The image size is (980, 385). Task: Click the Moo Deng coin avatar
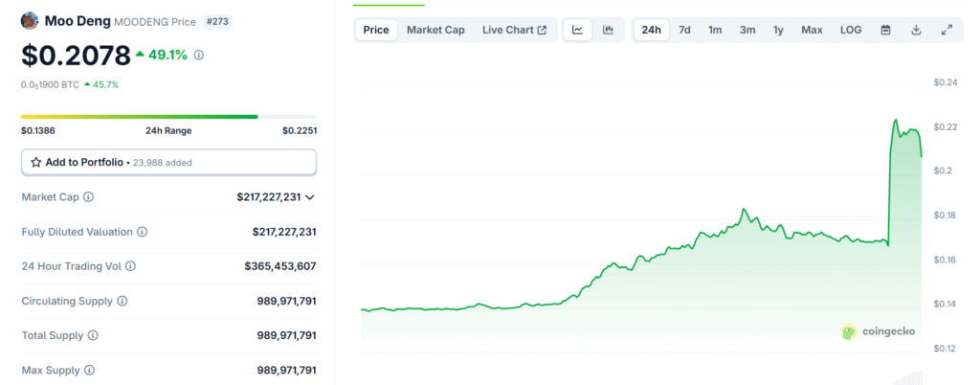(30, 20)
